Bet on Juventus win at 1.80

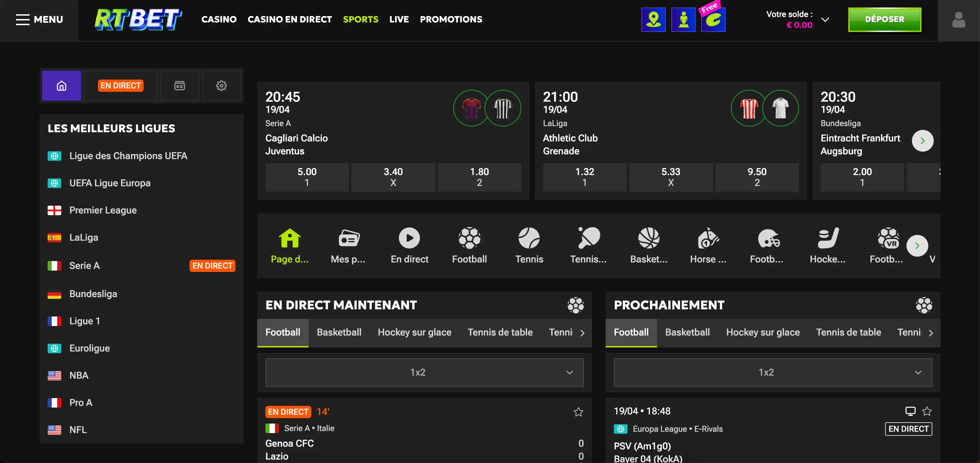coord(479,177)
